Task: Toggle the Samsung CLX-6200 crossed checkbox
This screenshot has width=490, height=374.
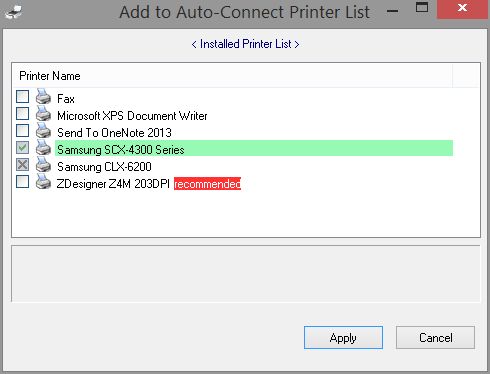Action: tap(22, 165)
